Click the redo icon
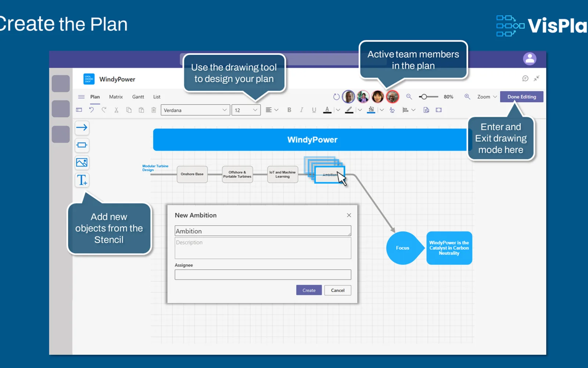 pyautogui.click(x=104, y=110)
